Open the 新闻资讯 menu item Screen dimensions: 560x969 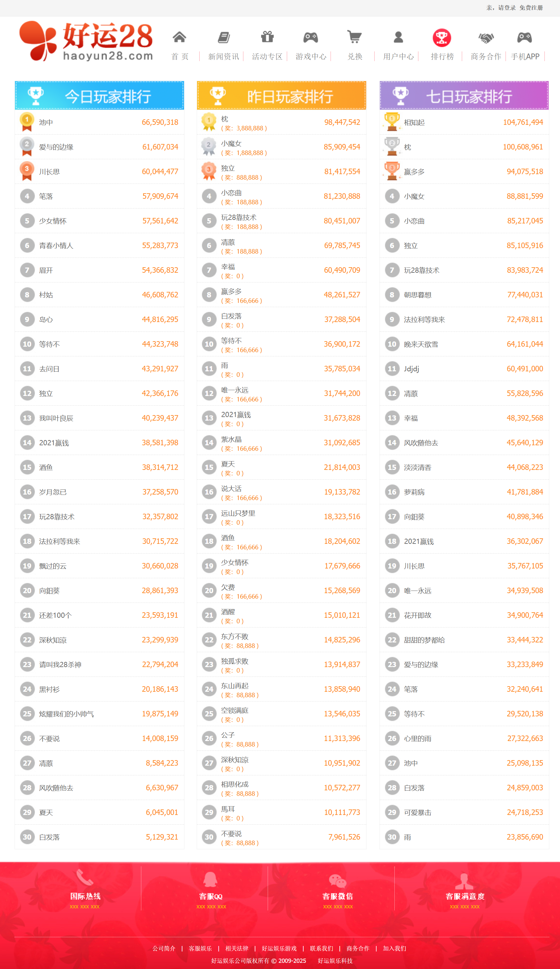[224, 56]
